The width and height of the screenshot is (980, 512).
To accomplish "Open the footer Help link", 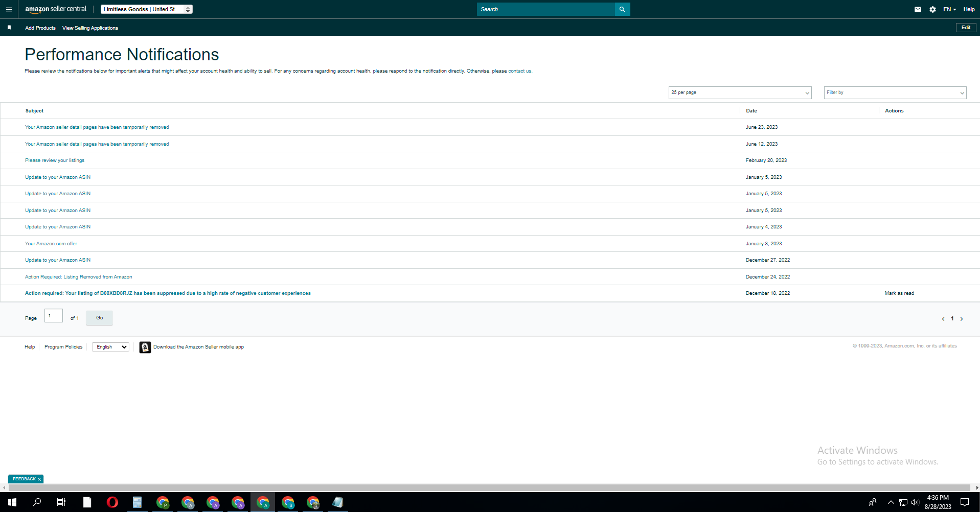I will coord(30,347).
